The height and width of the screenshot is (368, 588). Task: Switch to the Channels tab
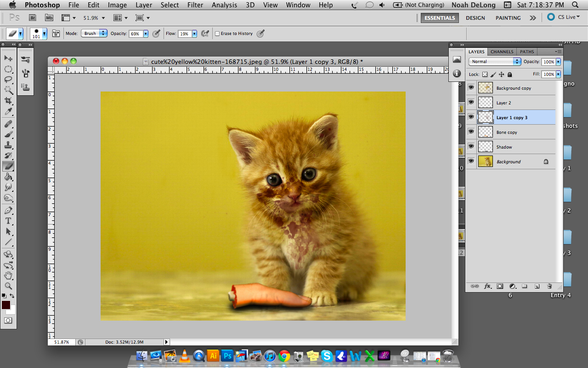click(502, 52)
